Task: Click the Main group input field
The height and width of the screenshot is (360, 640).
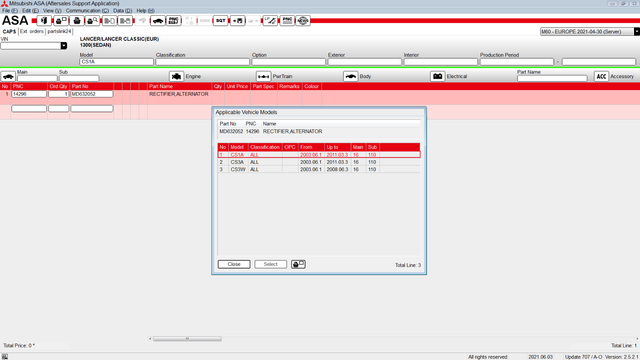Action: [x=37, y=78]
